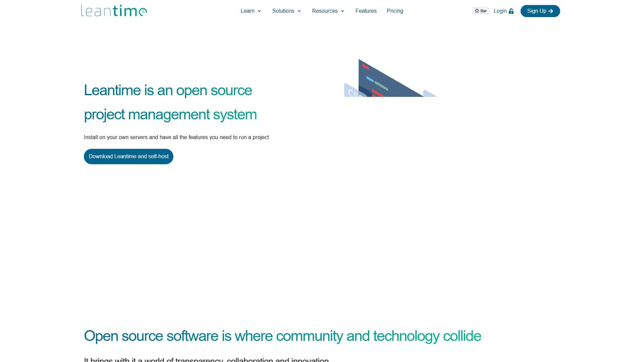Image resolution: width=644 pixels, height=362 pixels.
Task: Click the heading 'Leantime is an open source'
Action: (168, 90)
